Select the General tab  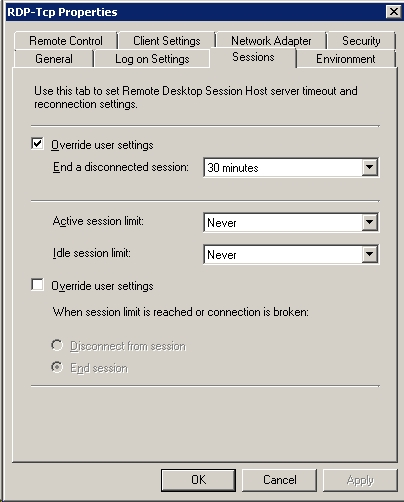tap(54, 59)
